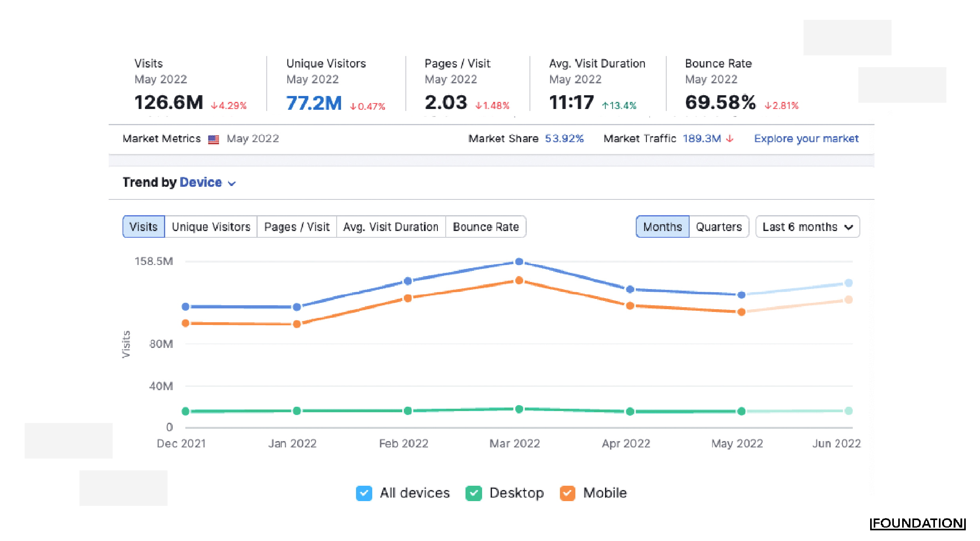Viewport: 980px width, 541px height.
Task: Click the Foundation logo in the corner
Action: [x=917, y=523]
